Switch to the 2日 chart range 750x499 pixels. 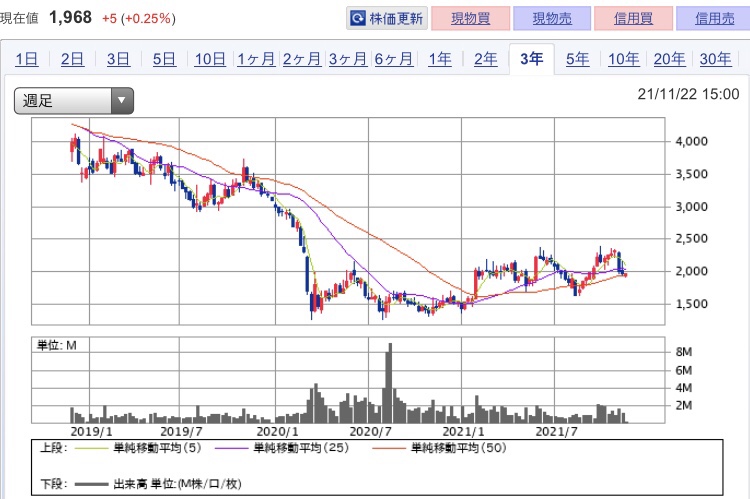pos(72,59)
